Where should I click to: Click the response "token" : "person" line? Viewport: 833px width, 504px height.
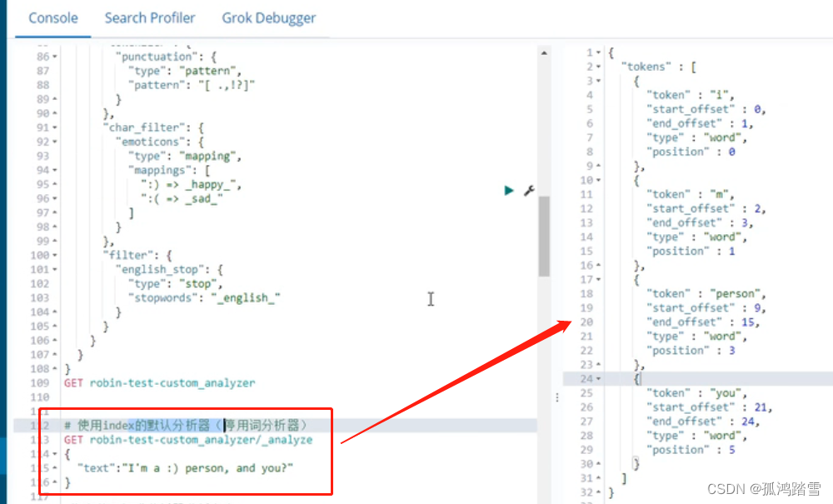pyautogui.click(x=706, y=294)
